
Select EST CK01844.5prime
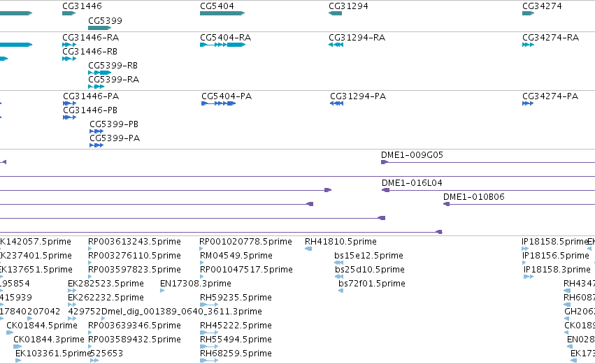click(42, 326)
